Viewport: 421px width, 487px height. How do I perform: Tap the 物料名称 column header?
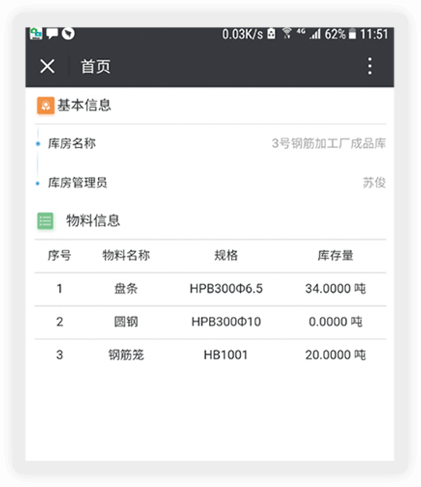click(x=126, y=256)
